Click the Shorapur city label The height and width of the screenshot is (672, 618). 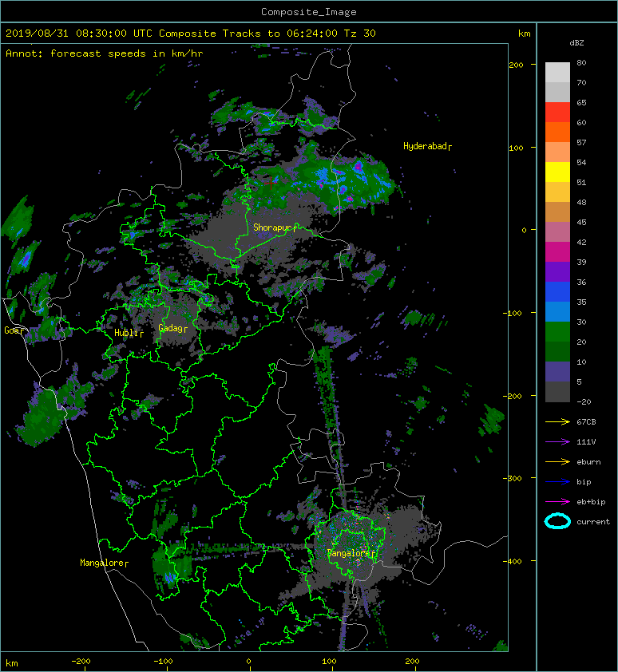(x=273, y=227)
